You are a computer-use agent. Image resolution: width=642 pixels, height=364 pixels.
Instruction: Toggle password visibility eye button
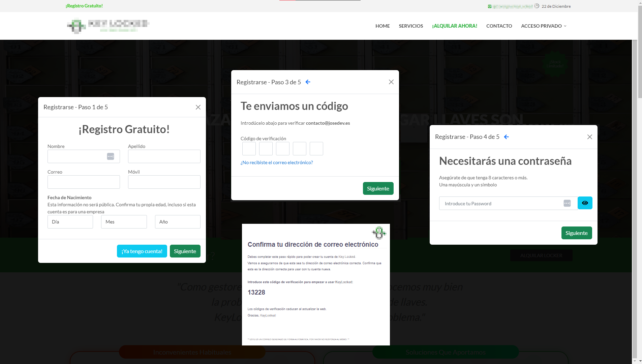585,203
